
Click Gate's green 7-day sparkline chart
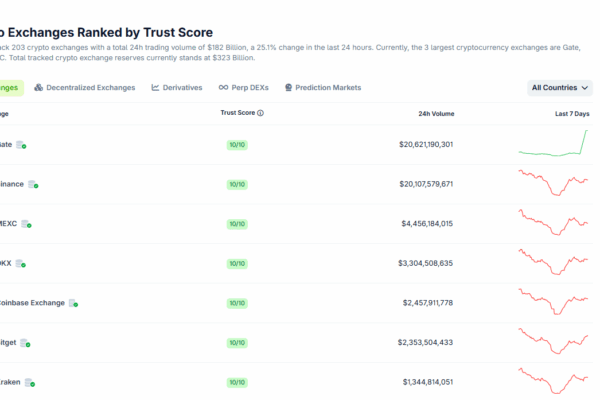pyautogui.click(x=553, y=145)
